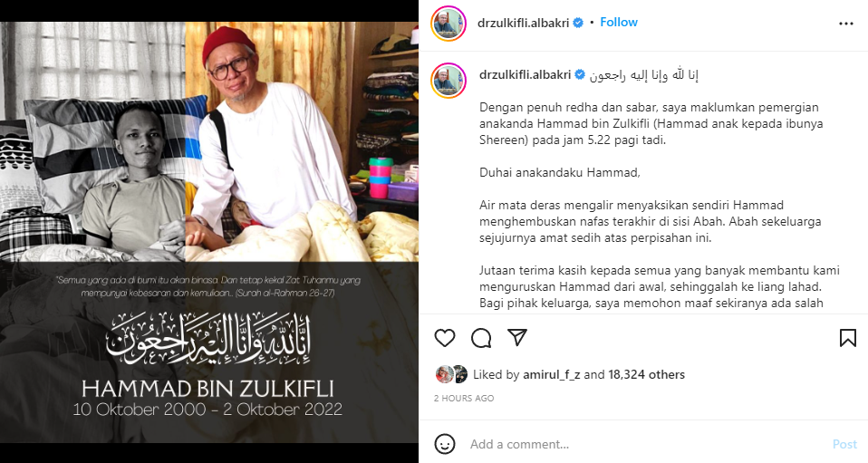Click verified badge in caption line

pyautogui.click(x=580, y=75)
